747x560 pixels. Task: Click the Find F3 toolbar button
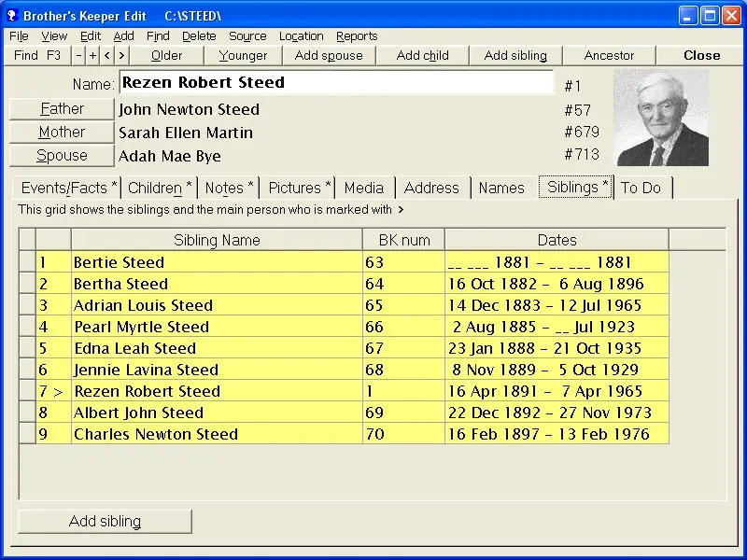click(x=37, y=55)
